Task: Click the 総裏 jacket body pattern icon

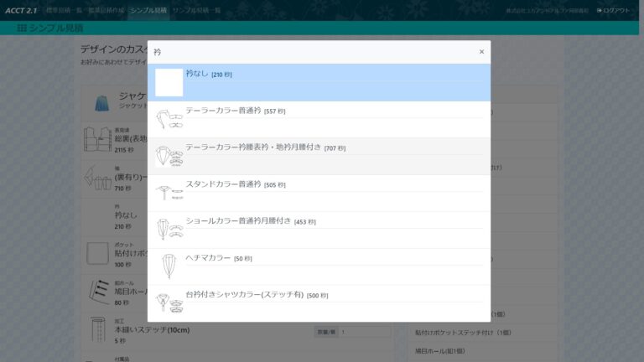Action: tap(97, 139)
